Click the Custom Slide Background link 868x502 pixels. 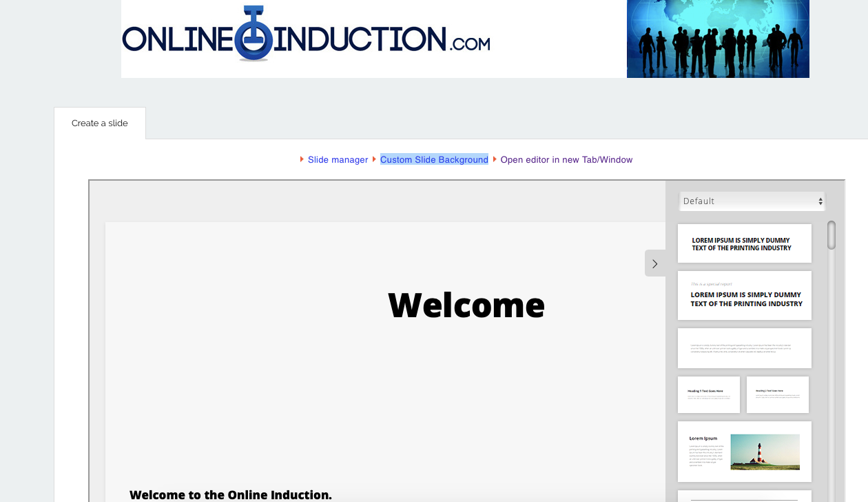tap(434, 160)
